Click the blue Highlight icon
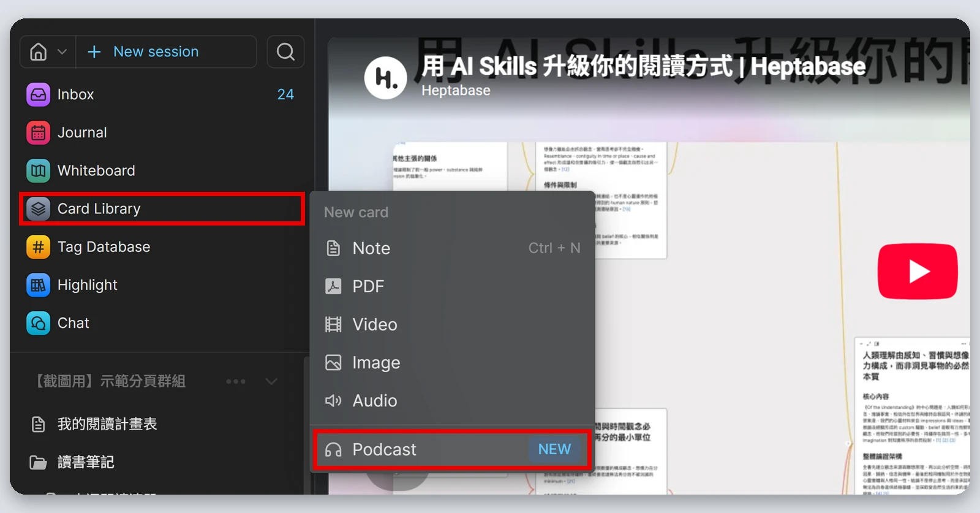The width and height of the screenshot is (980, 513). (x=39, y=285)
